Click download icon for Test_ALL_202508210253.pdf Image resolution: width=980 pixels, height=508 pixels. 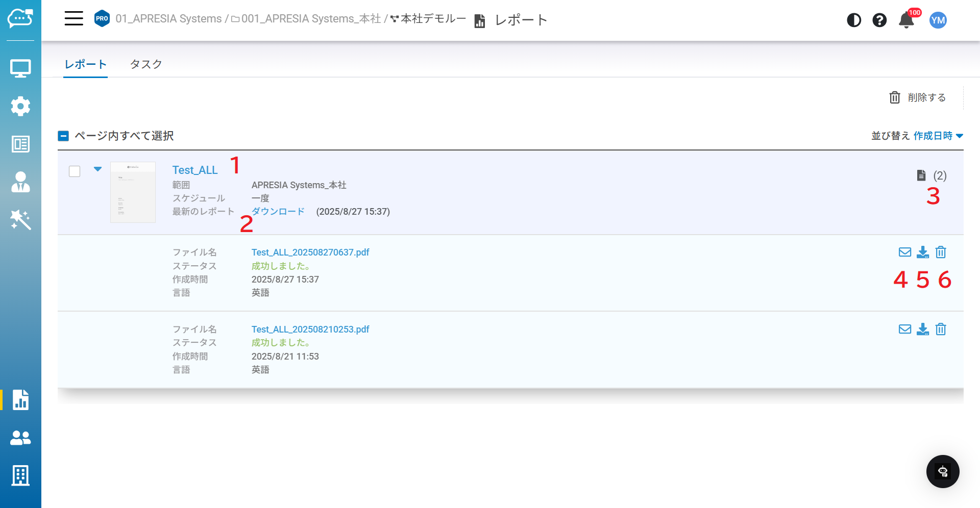click(923, 329)
